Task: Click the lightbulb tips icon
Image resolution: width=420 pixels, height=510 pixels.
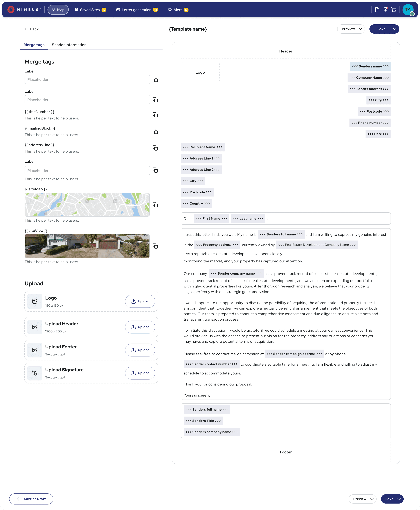Action: (x=386, y=10)
